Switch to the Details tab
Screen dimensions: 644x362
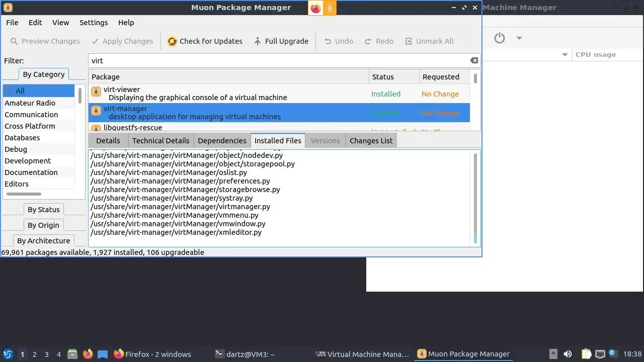click(108, 141)
